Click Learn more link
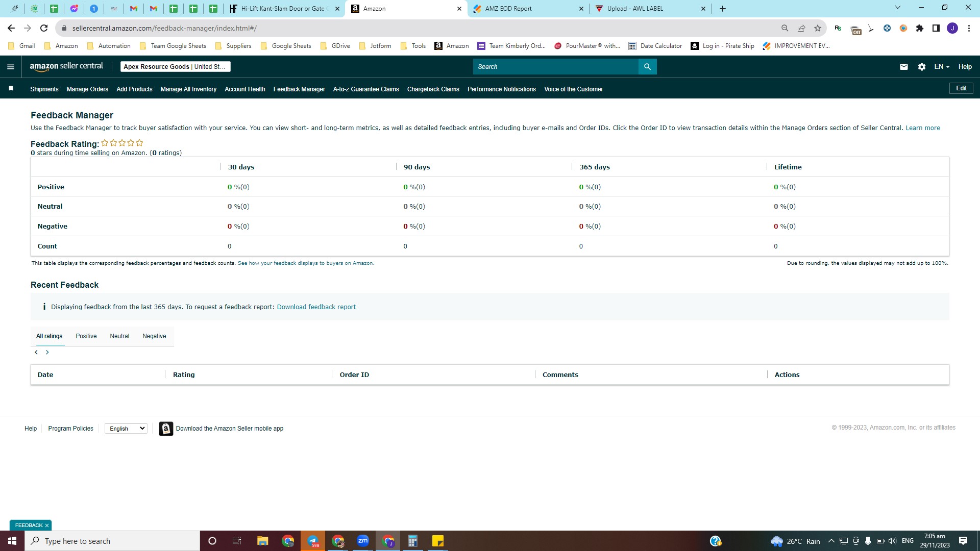Image resolution: width=980 pixels, height=551 pixels. click(923, 128)
